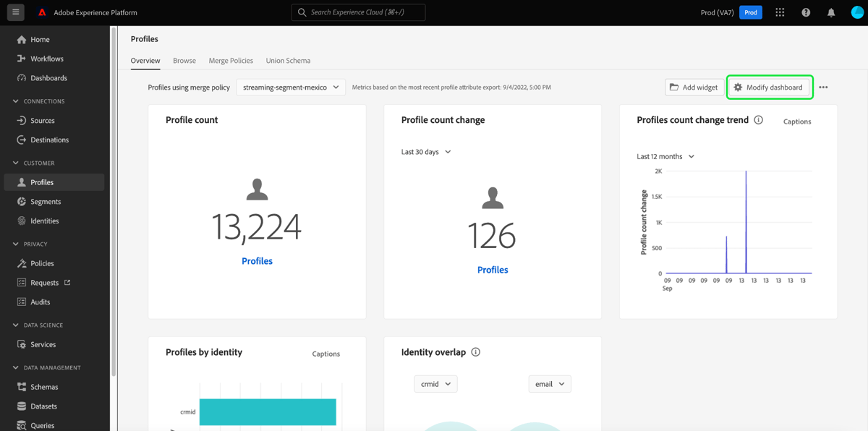Open Profiles link under the 13,224 count
The height and width of the screenshot is (431, 868).
(257, 260)
